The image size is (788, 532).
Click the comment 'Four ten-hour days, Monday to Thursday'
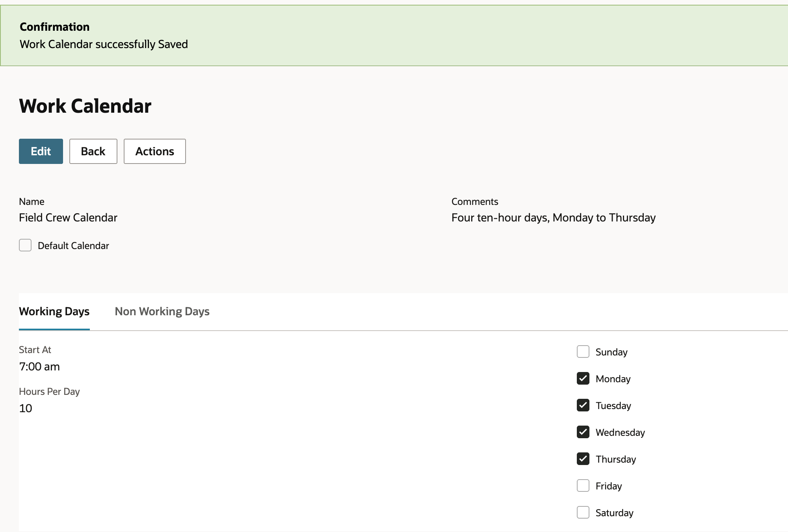click(x=554, y=218)
